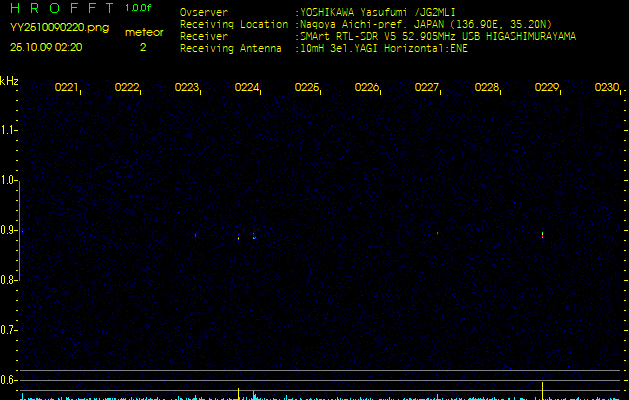Click the 0228 time marker
The height and width of the screenshot is (400, 629).
[487, 87]
